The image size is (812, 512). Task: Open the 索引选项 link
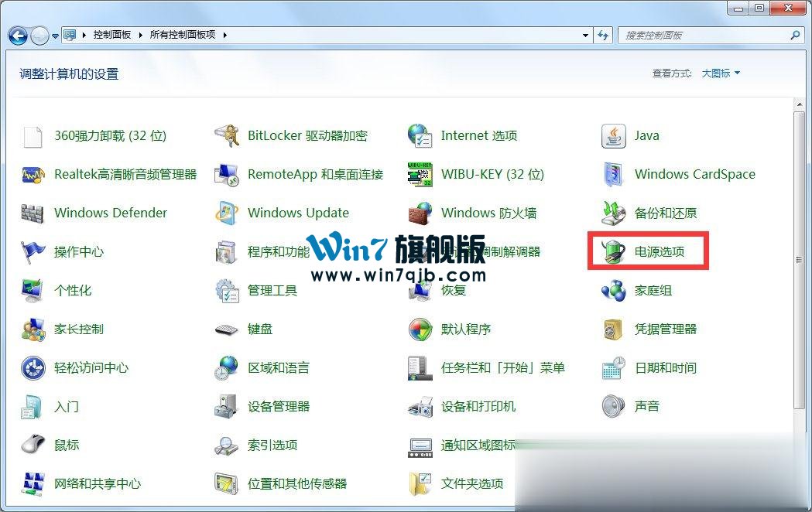[272, 445]
